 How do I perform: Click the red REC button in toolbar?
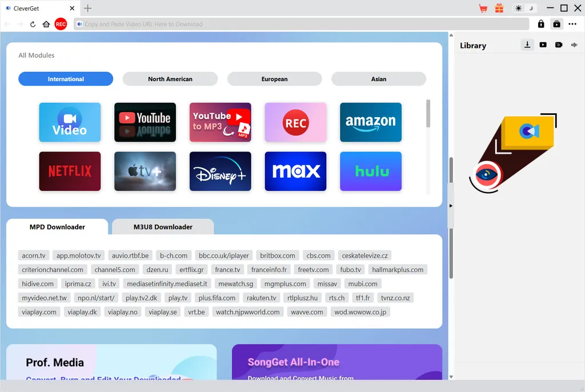click(61, 24)
